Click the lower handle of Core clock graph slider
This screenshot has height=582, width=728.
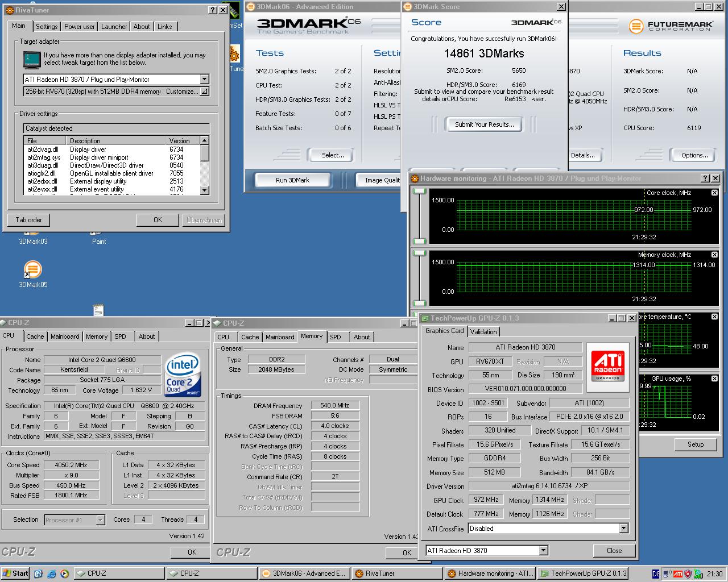coord(420,241)
